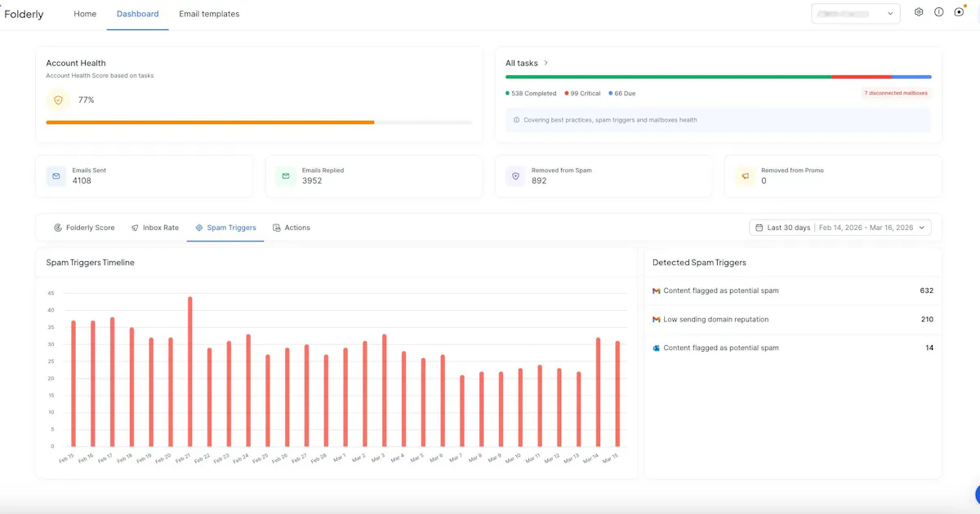Image resolution: width=980 pixels, height=514 pixels.
Task: Click the red Critical segment of tasks bar
Action: click(862, 77)
